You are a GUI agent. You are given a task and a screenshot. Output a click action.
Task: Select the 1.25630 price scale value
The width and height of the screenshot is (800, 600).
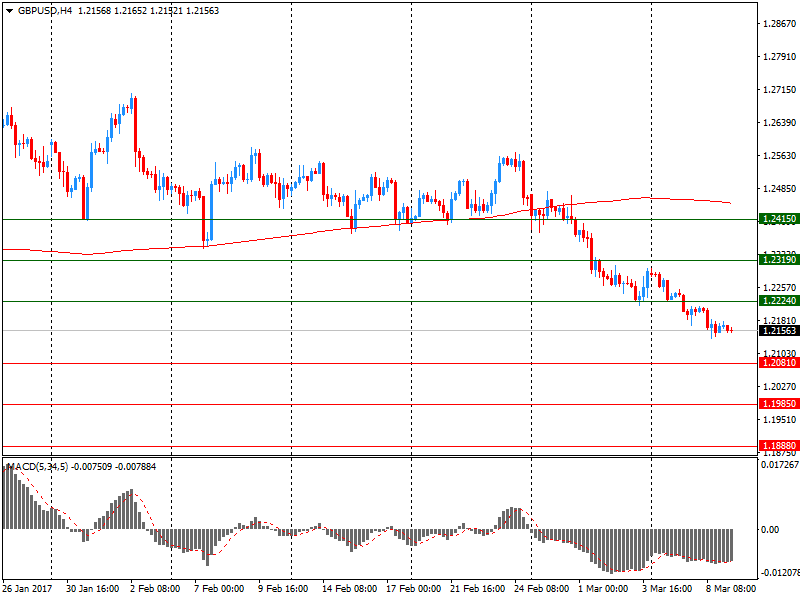tap(779, 156)
